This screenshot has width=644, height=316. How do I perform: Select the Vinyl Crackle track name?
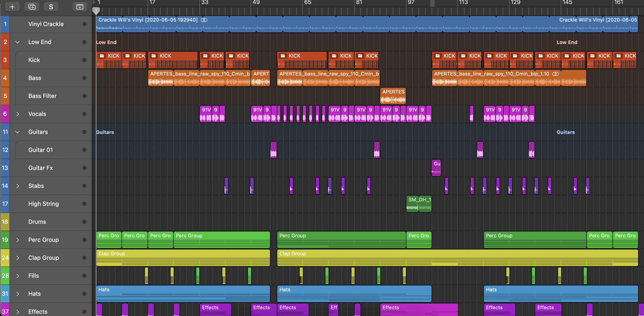(46, 24)
